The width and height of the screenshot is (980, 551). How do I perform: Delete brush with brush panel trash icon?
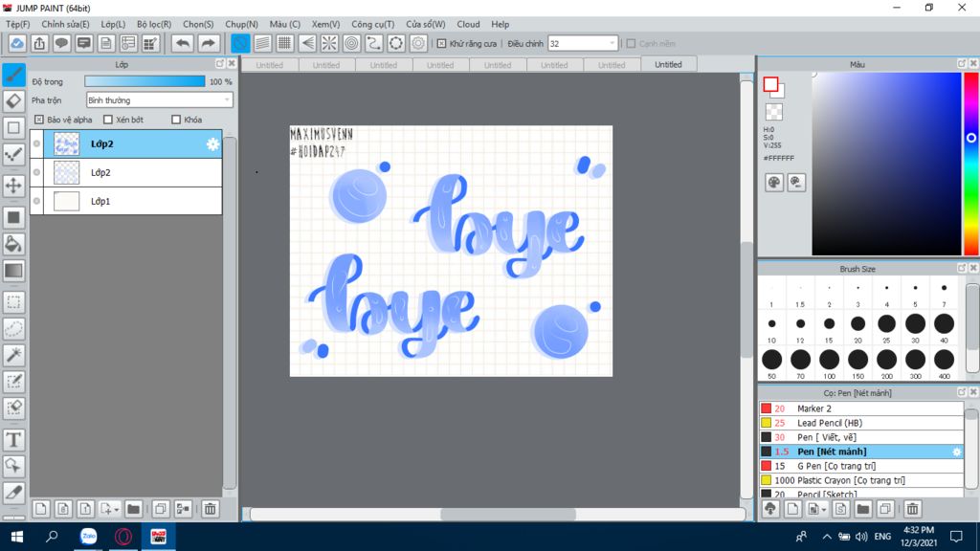click(912, 509)
